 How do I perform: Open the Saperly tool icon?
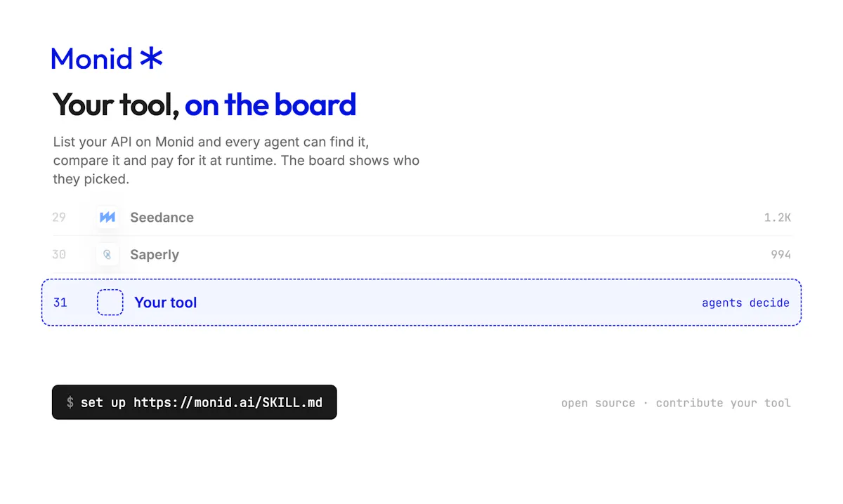pos(107,255)
